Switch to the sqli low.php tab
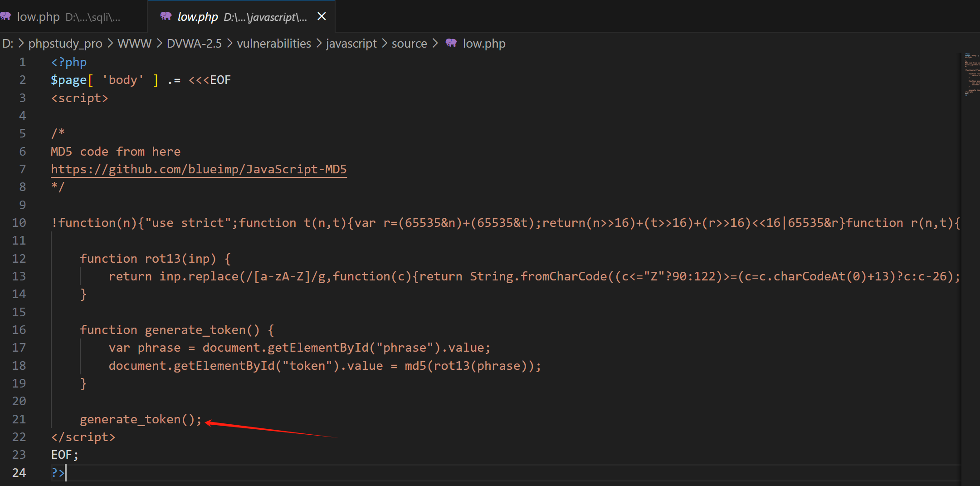 73,17
